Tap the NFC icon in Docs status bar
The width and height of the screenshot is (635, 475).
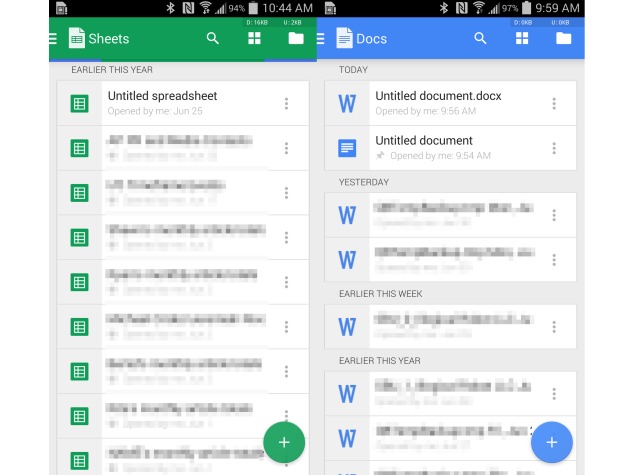[461, 8]
